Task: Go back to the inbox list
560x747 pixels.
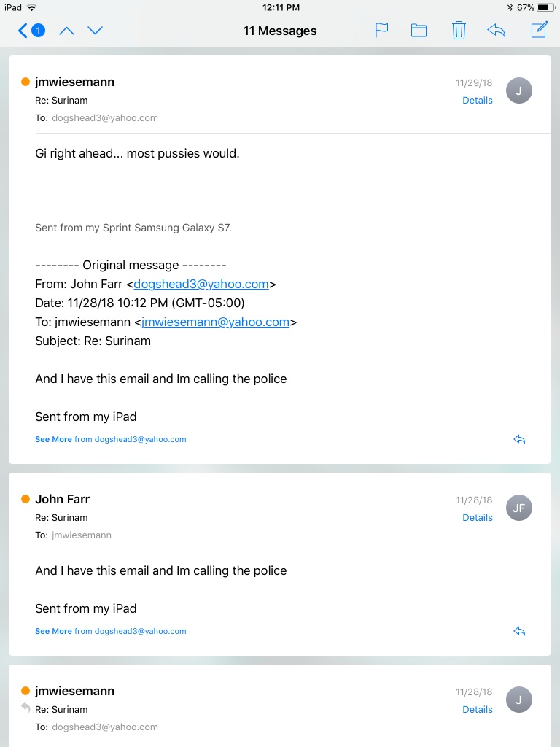Action: point(31,31)
